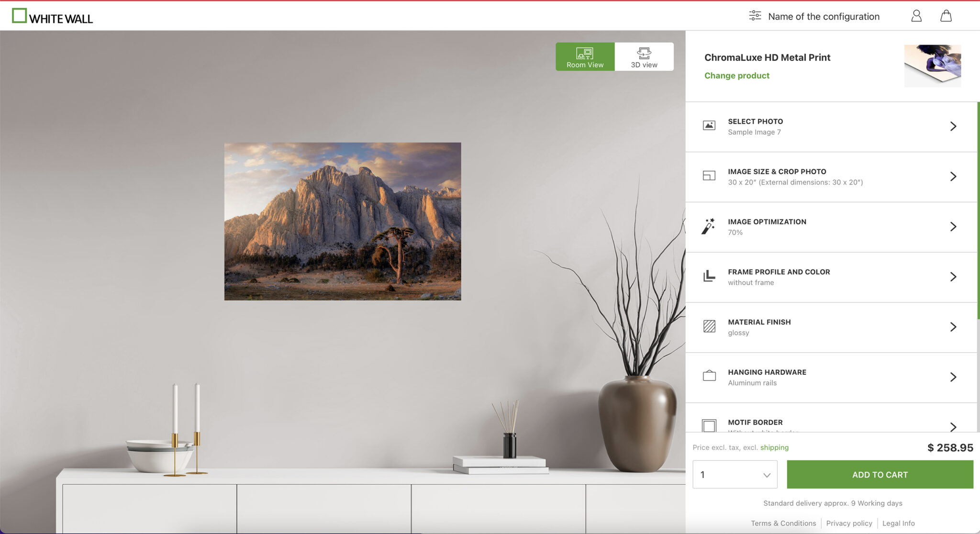Open Terms & Conditions link
Image resolution: width=980 pixels, height=534 pixels.
point(783,523)
